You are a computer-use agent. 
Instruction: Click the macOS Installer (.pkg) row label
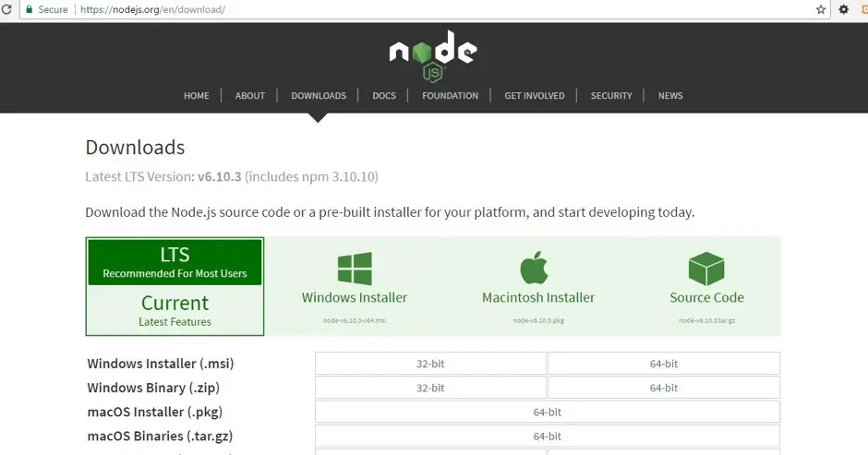click(x=155, y=412)
